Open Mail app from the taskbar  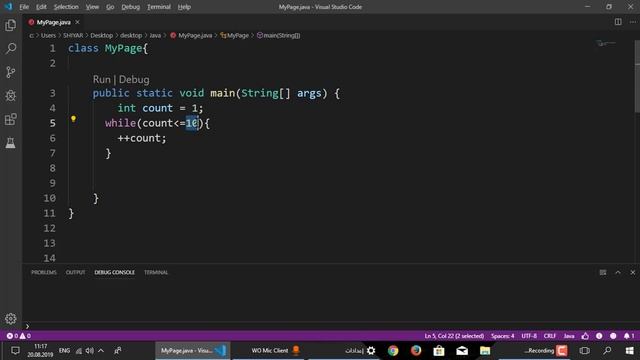462,351
